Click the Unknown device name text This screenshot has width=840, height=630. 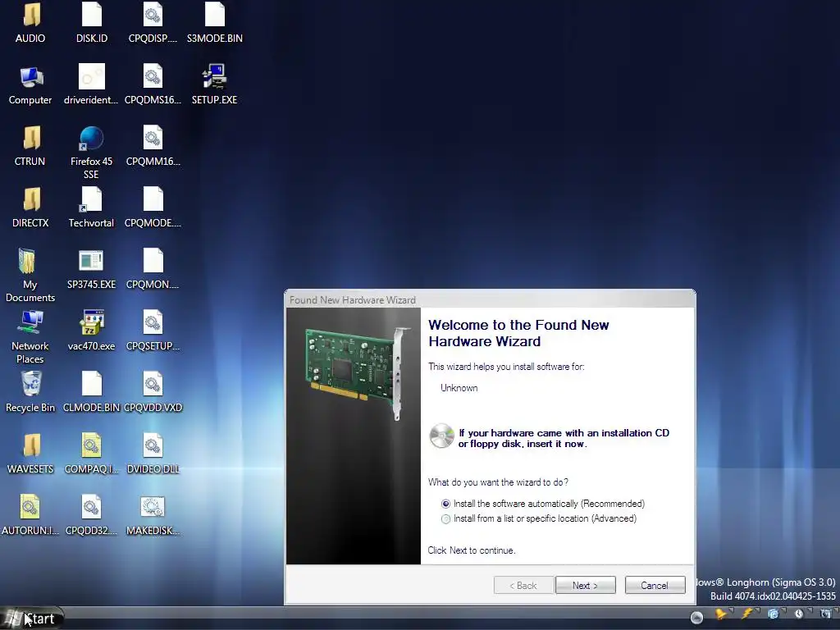pos(459,388)
